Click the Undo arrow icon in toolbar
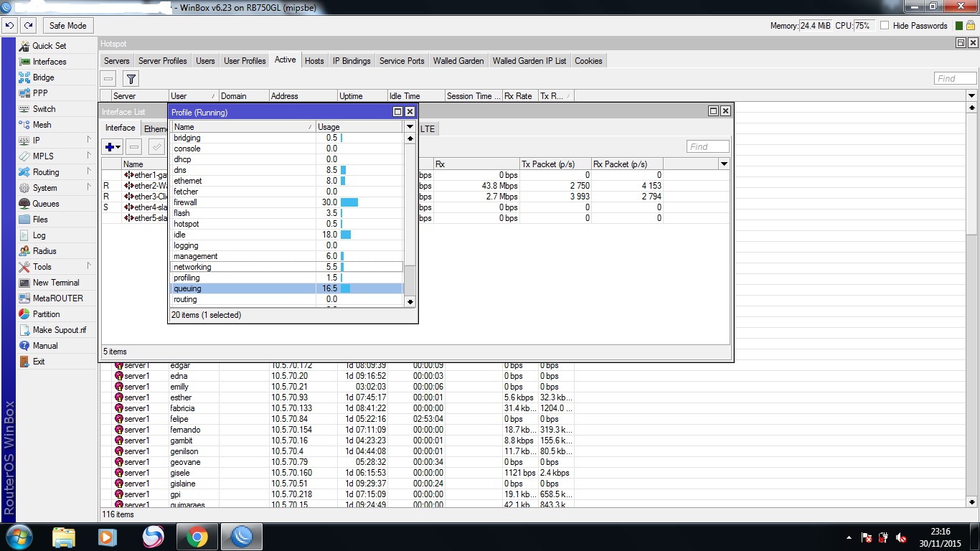Image resolution: width=980 pixels, height=551 pixels. coord(9,26)
